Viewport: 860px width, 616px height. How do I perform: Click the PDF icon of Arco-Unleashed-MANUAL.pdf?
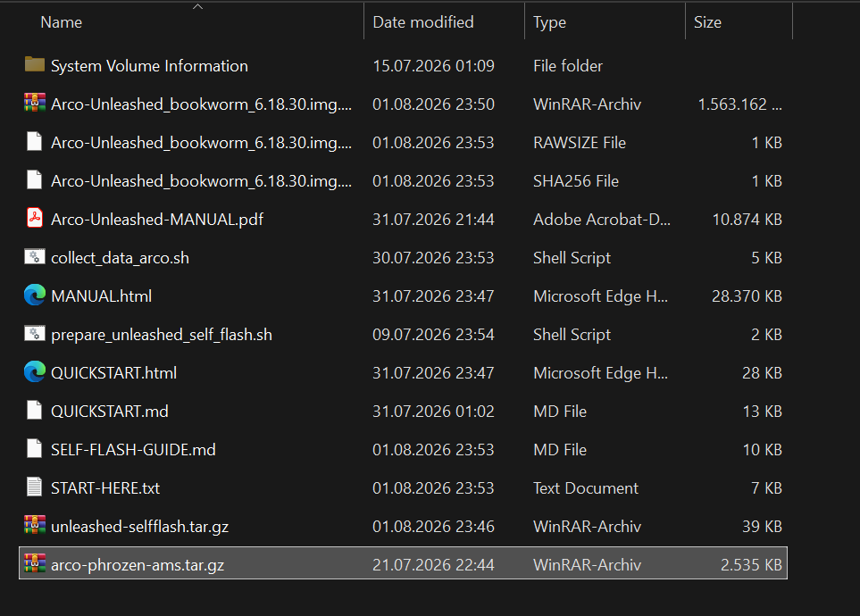click(35, 219)
